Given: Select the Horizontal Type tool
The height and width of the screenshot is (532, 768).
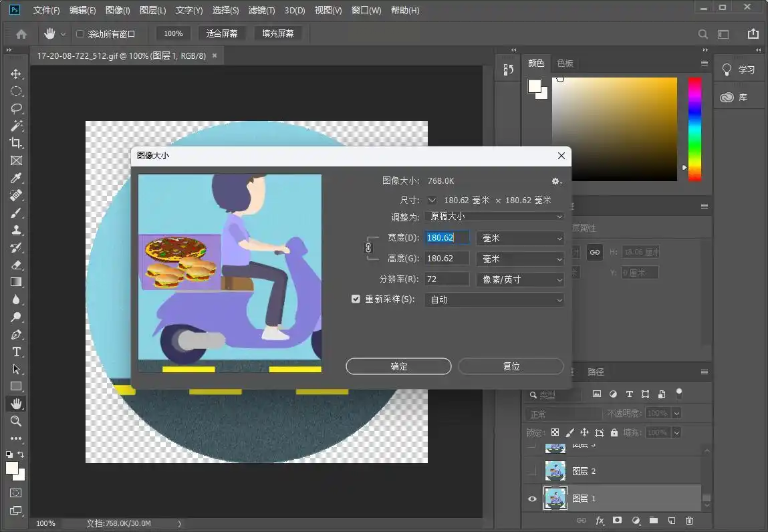Looking at the screenshot, I should click(16, 352).
